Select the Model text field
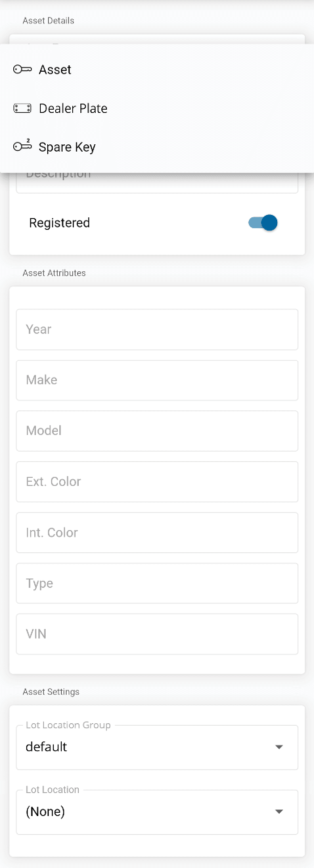This screenshot has height=868, width=314. 157,431
